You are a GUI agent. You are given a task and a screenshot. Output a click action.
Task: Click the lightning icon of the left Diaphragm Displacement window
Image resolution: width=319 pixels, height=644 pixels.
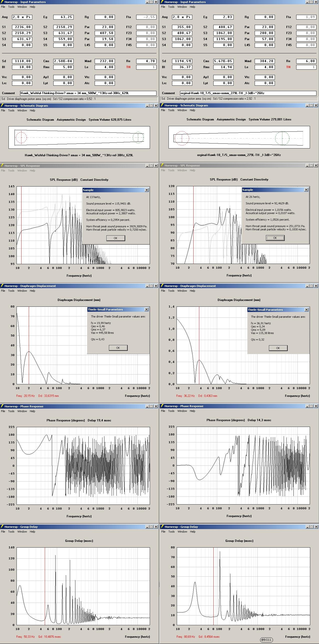tap(2, 286)
